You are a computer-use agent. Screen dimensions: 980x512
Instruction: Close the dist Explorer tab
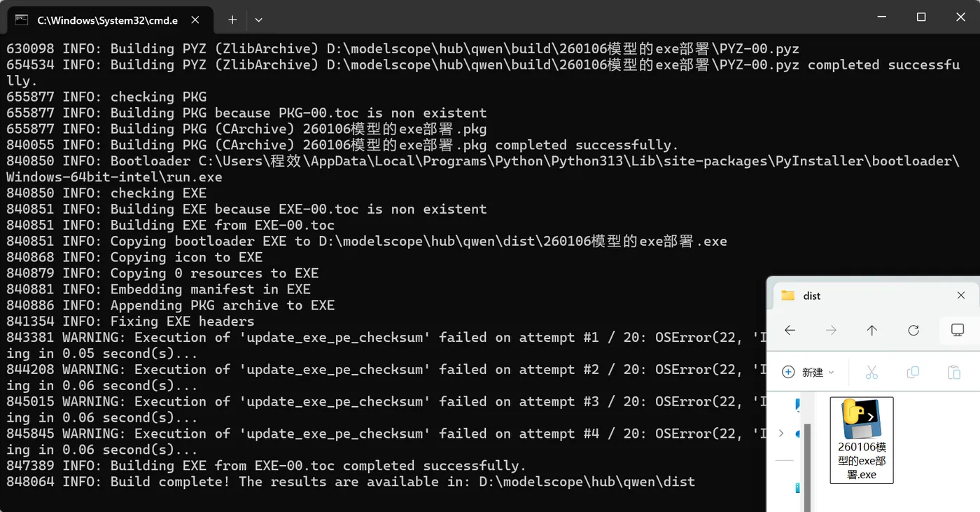[961, 296]
